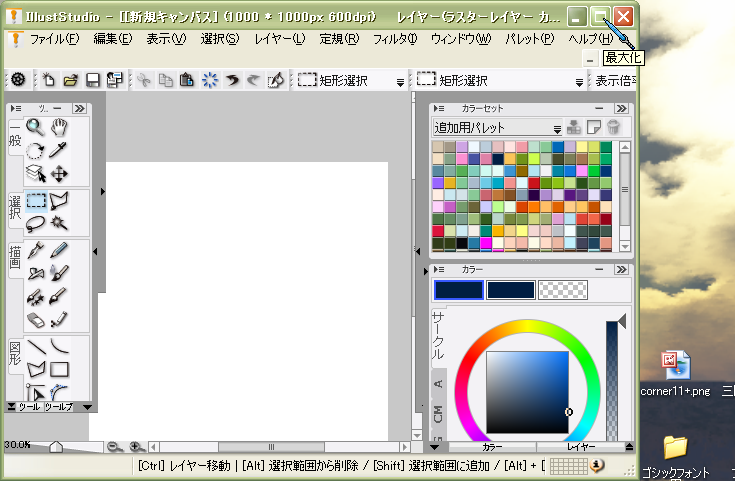Click the open file folder icon

coord(71,80)
